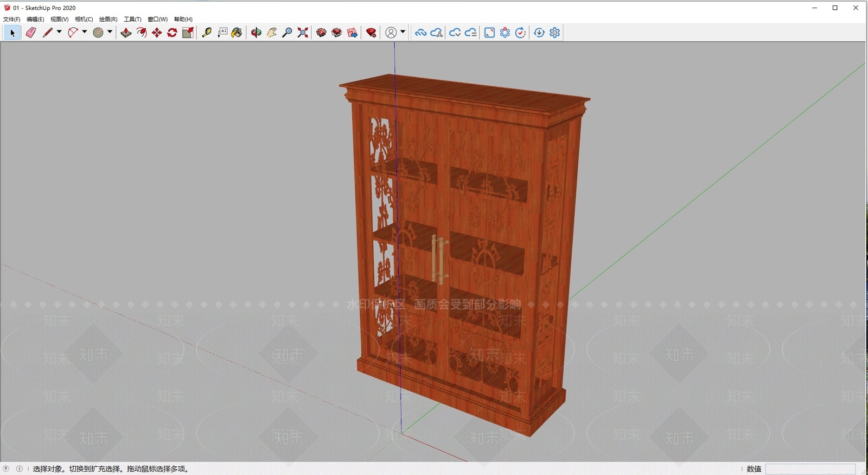
Task: Open the 窗口(W) menu
Action: [x=157, y=19]
